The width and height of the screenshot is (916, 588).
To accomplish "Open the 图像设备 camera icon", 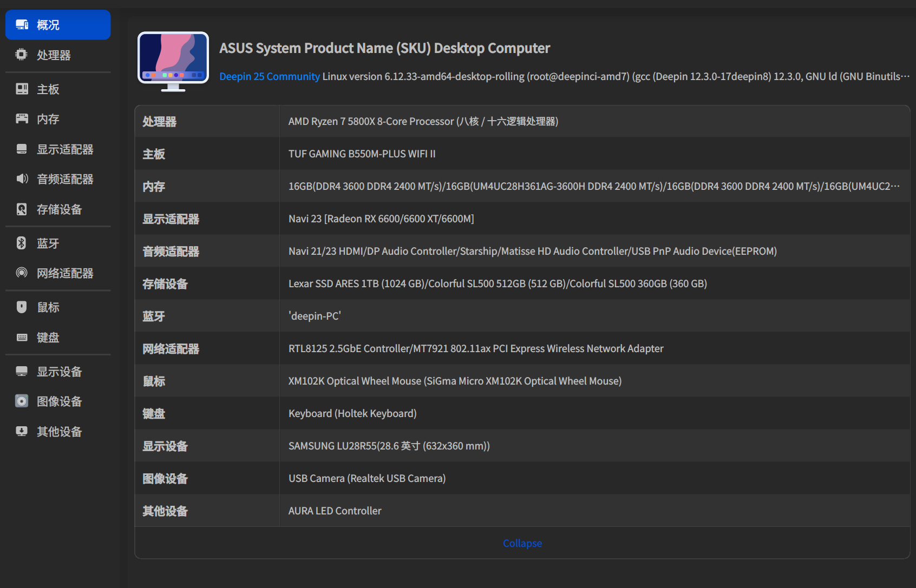I will click(22, 401).
